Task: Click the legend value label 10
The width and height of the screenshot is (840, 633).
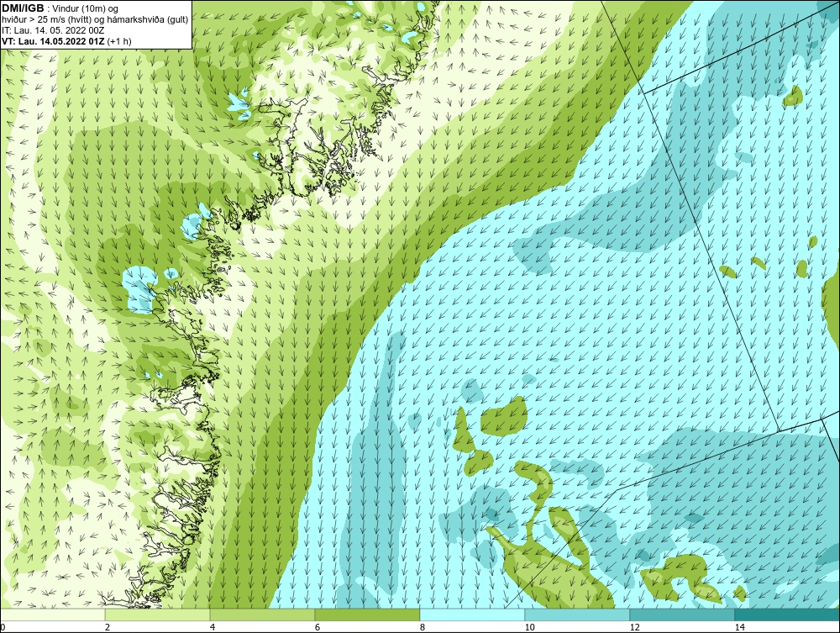Action: (x=530, y=627)
